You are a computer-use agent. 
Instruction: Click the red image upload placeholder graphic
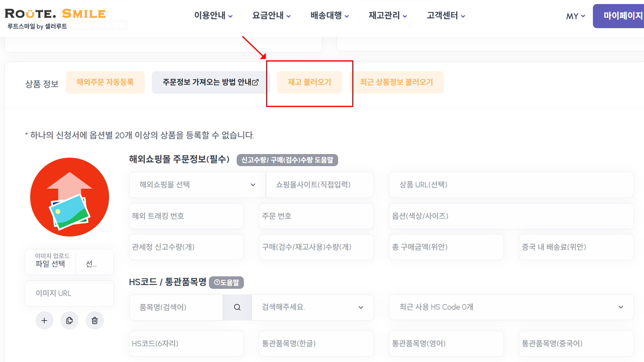click(x=69, y=197)
